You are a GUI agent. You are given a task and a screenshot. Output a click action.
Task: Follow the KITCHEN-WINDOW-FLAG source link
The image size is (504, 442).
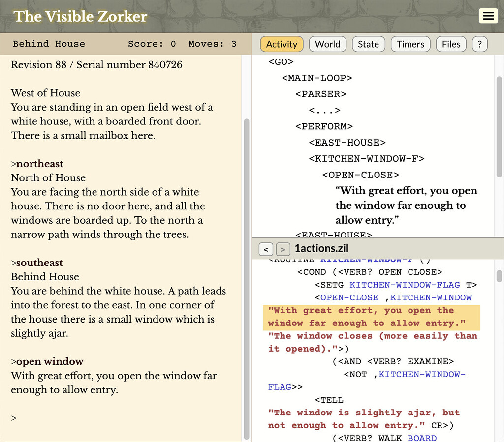405,285
